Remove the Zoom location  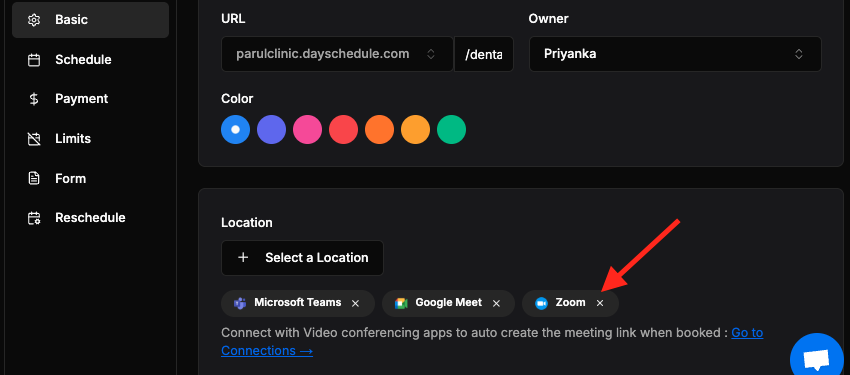click(600, 303)
